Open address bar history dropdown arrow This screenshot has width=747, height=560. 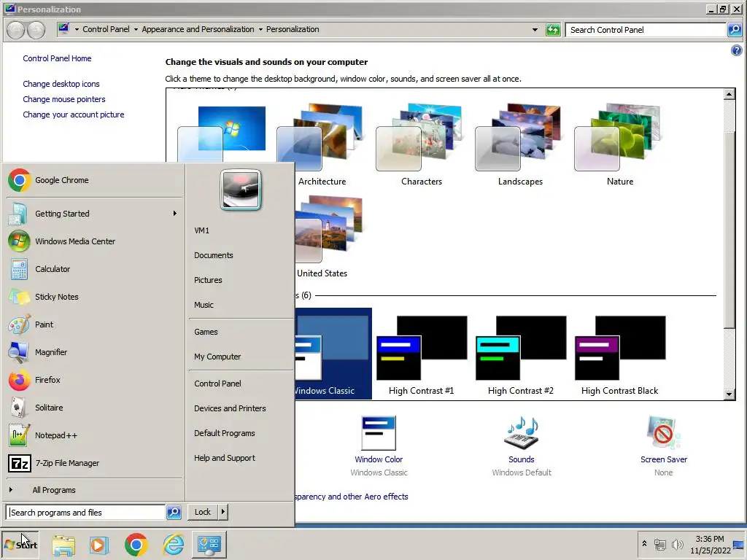(535, 29)
